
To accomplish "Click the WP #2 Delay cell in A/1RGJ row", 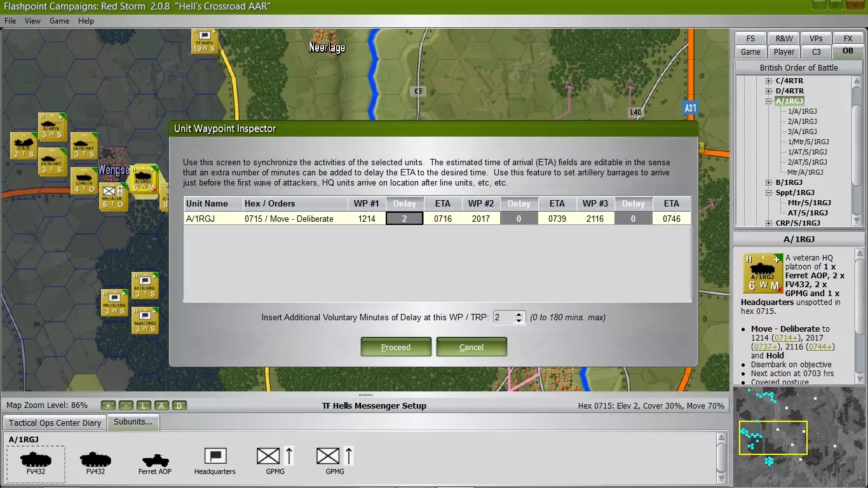I will pyautogui.click(x=519, y=219).
